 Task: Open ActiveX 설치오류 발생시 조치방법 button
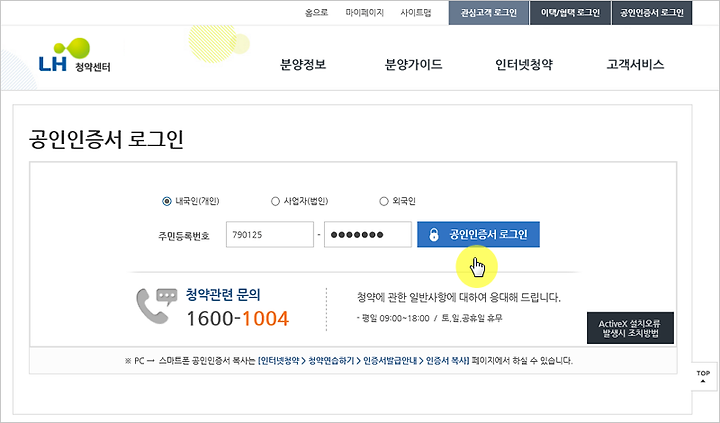pos(630,328)
